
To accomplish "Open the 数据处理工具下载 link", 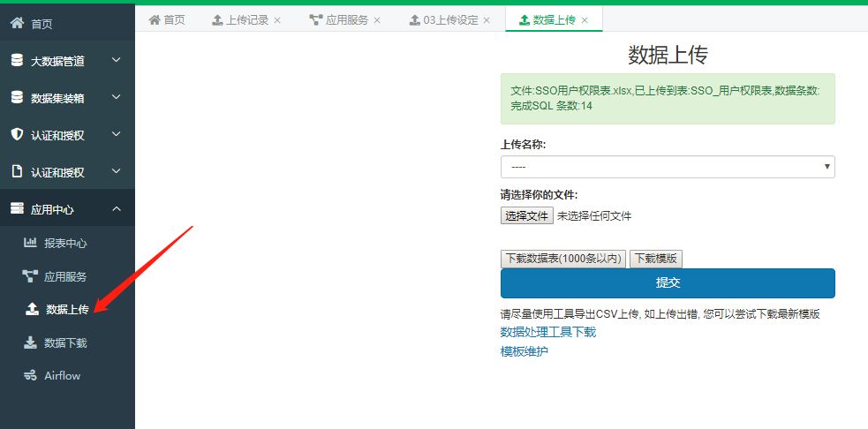I will [548, 332].
